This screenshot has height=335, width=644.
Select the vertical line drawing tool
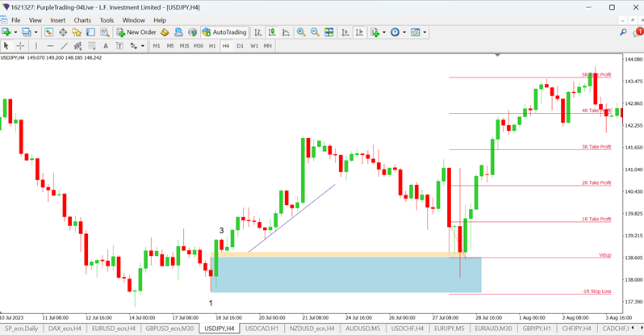[36, 46]
